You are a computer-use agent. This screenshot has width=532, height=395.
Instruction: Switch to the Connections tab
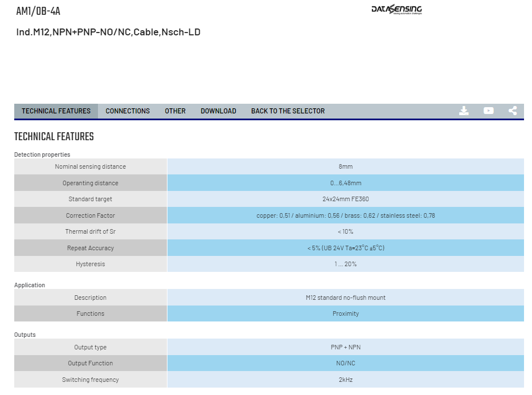click(128, 111)
